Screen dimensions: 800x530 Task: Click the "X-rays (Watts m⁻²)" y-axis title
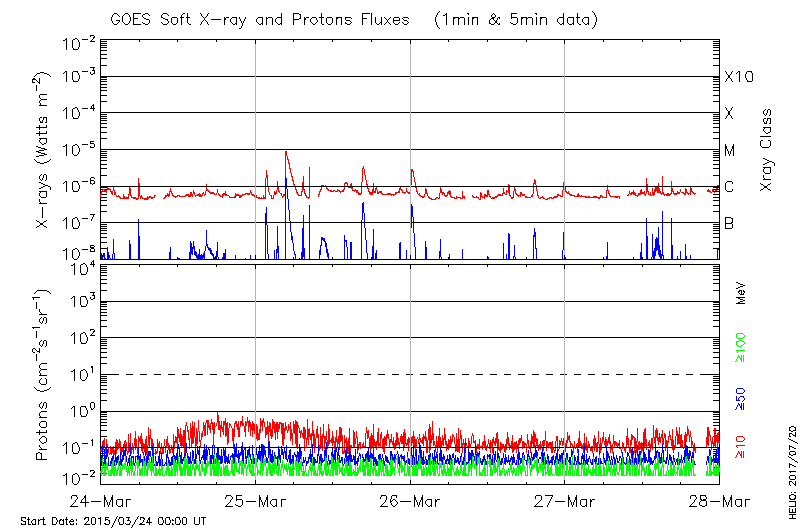pos(43,150)
